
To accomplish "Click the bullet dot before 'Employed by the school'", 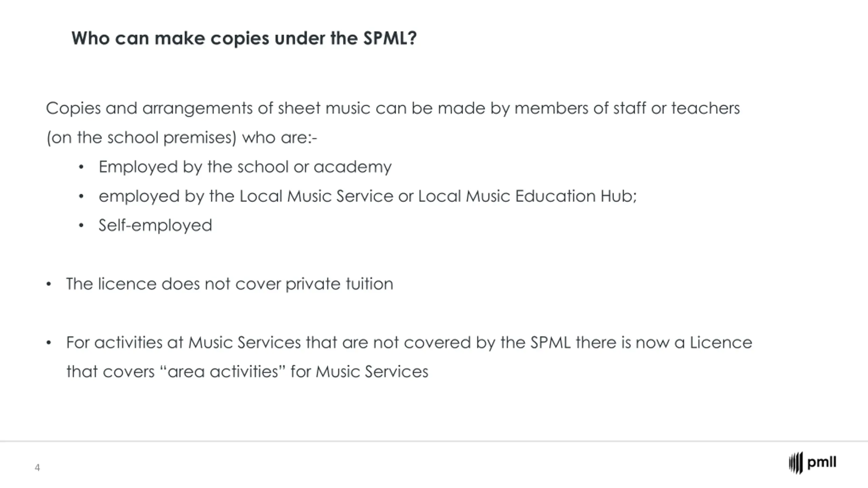I will click(81, 167).
